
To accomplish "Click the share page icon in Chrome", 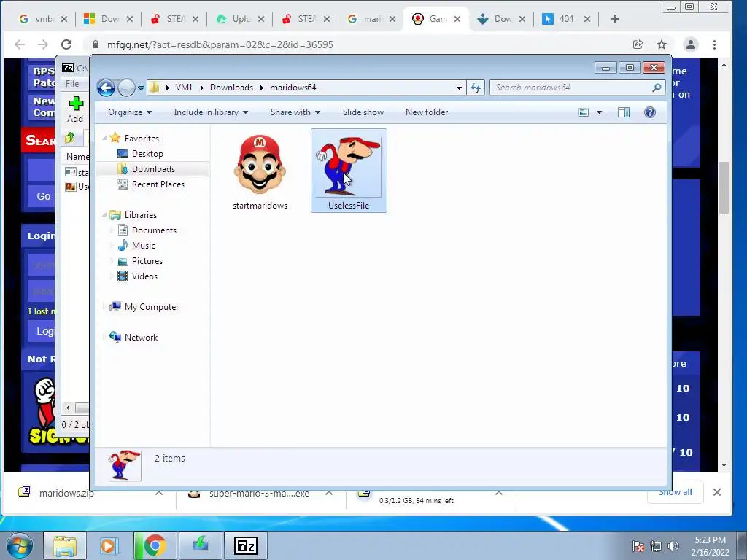I will pyautogui.click(x=638, y=44).
